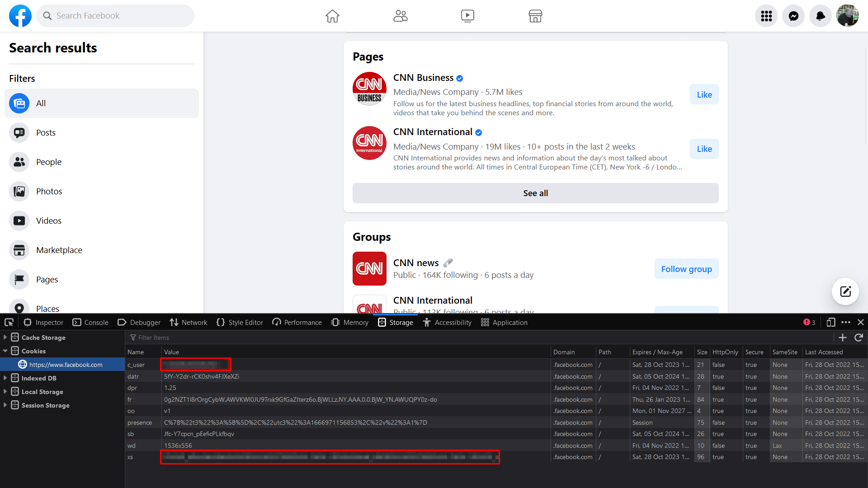Select the All filter in sidebar

(102, 103)
